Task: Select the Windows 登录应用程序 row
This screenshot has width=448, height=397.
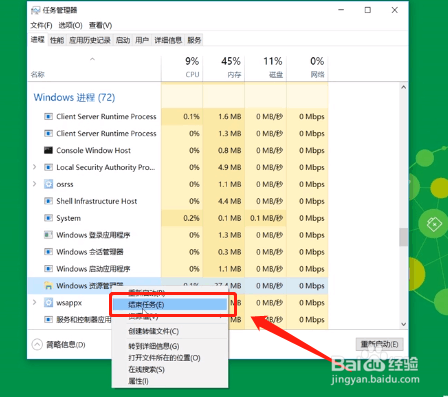Action: [178, 235]
